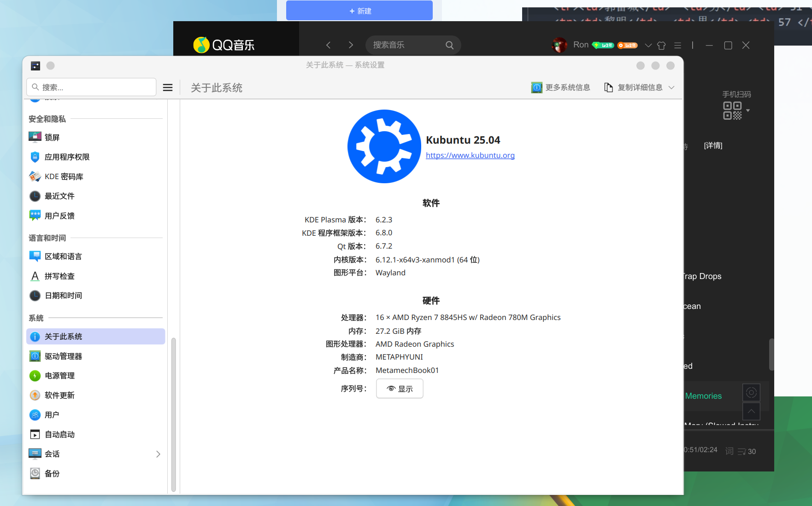The height and width of the screenshot is (506, 812).
Task: Focus the system settings search field
Action: point(91,87)
